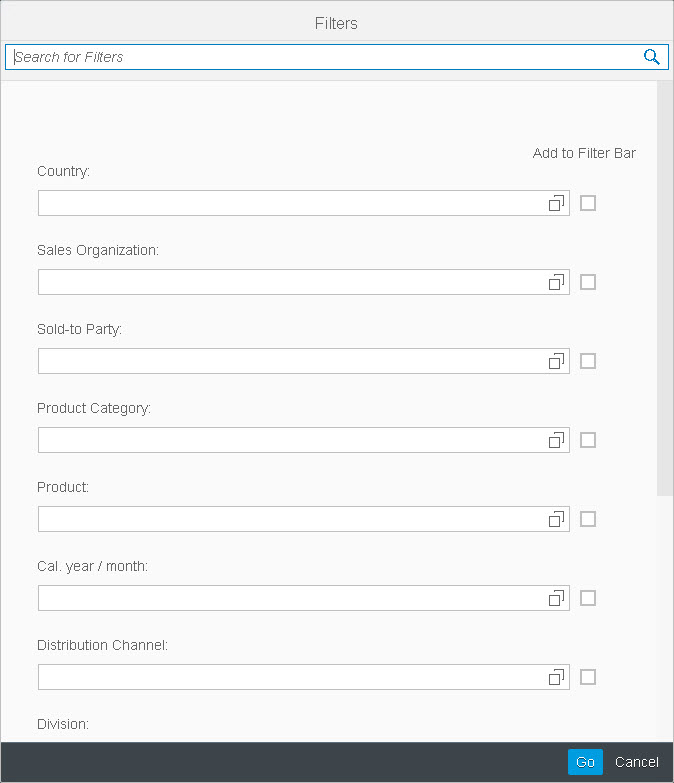Click the search magnifier icon
Image resolution: width=674 pixels, height=783 pixels.
click(x=652, y=57)
